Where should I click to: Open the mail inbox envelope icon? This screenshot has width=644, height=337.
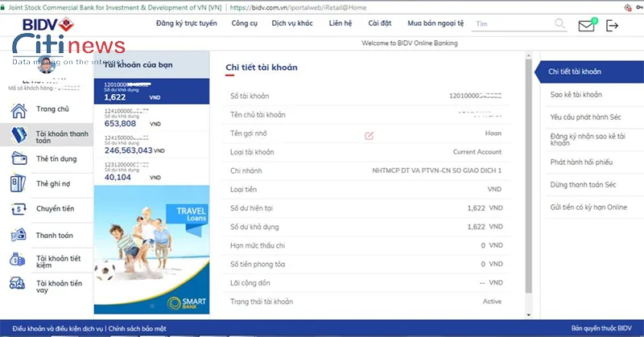point(586,26)
